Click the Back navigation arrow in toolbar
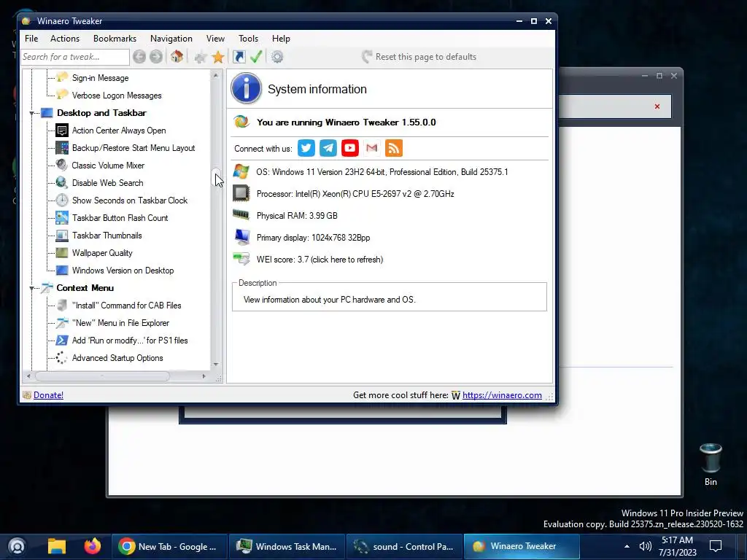 tap(139, 57)
